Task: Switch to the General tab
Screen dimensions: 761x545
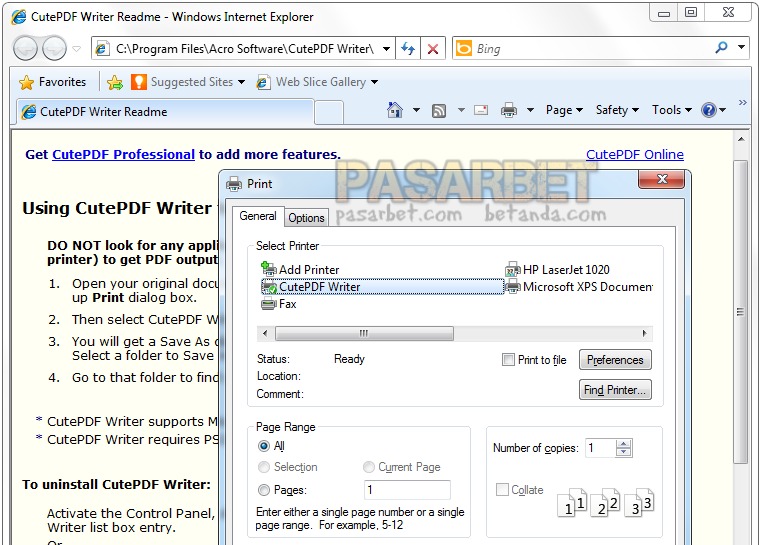Action: pos(258,216)
